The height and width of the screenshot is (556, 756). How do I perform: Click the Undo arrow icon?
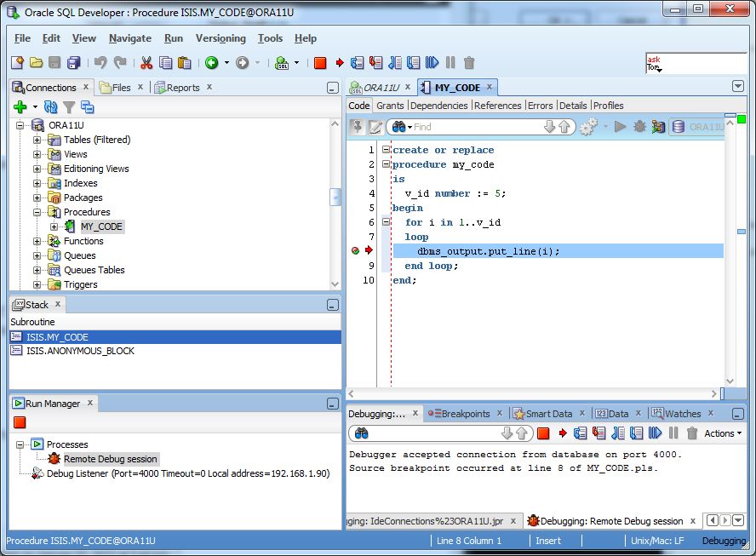(100, 63)
